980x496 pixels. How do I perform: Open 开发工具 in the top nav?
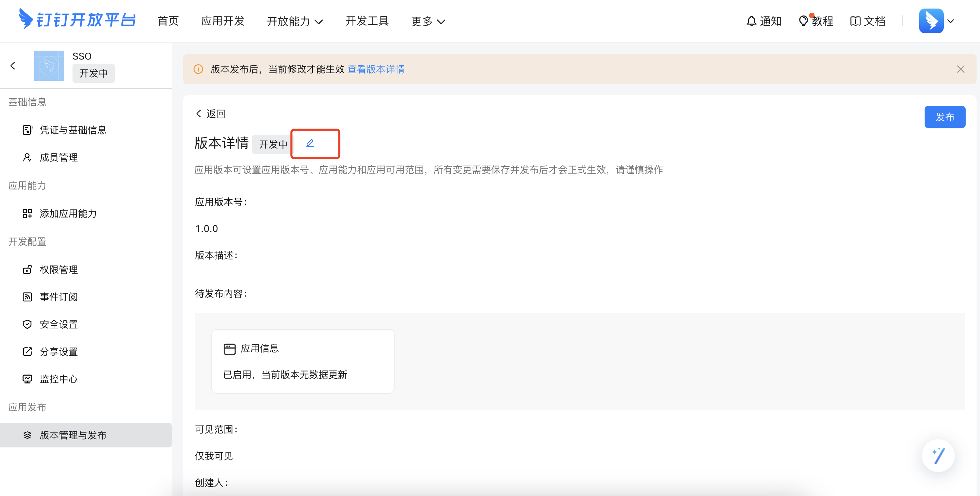point(367,21)
